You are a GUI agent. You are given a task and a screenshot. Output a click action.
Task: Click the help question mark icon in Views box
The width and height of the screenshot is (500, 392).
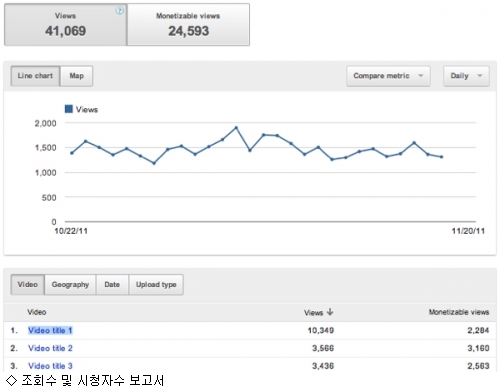pos(119,11)
